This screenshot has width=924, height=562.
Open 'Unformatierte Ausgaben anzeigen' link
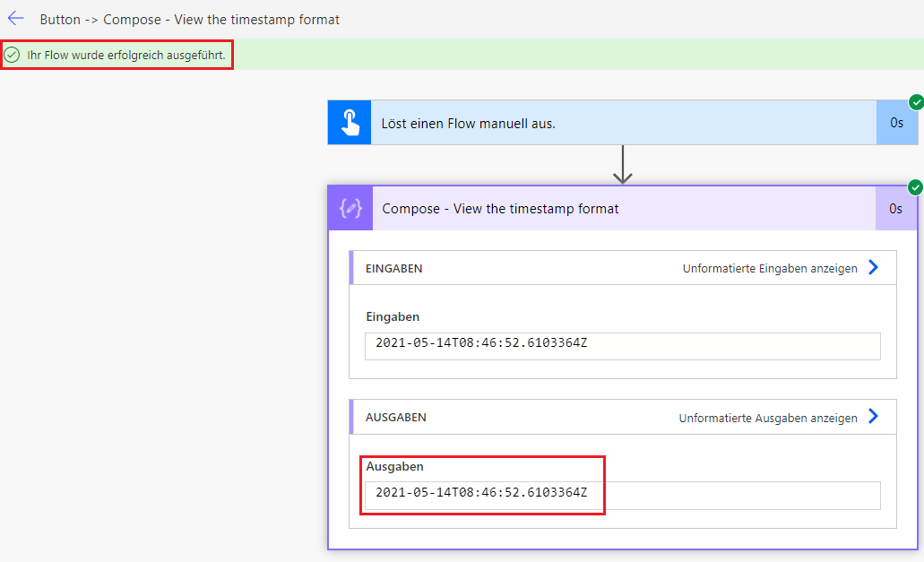[x=768, y=418]
